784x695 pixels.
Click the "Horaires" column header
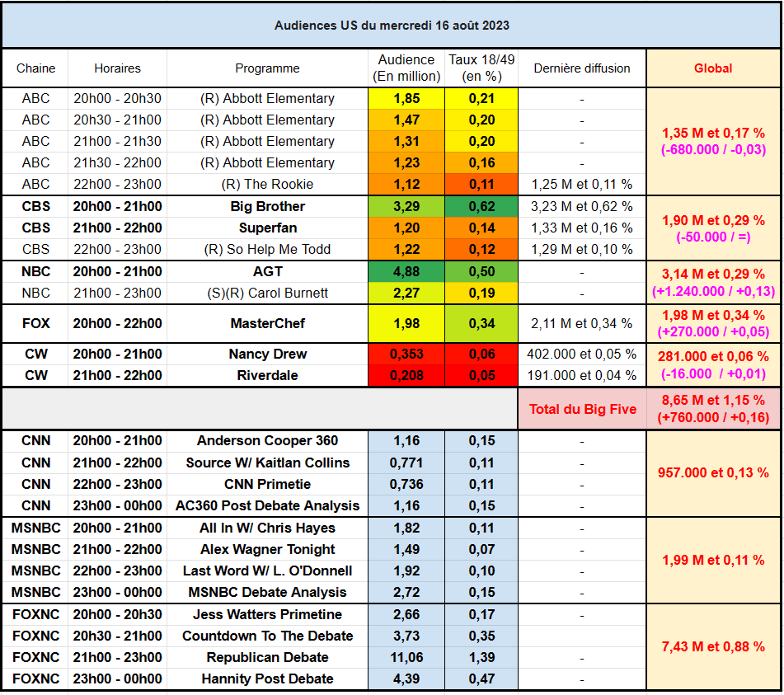(117, 68)
